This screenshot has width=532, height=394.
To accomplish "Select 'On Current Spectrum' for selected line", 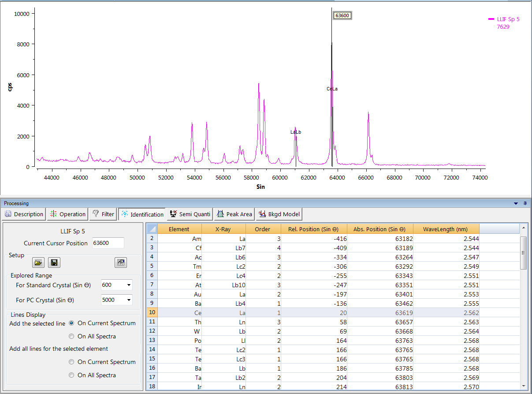I will coord(71,323).
